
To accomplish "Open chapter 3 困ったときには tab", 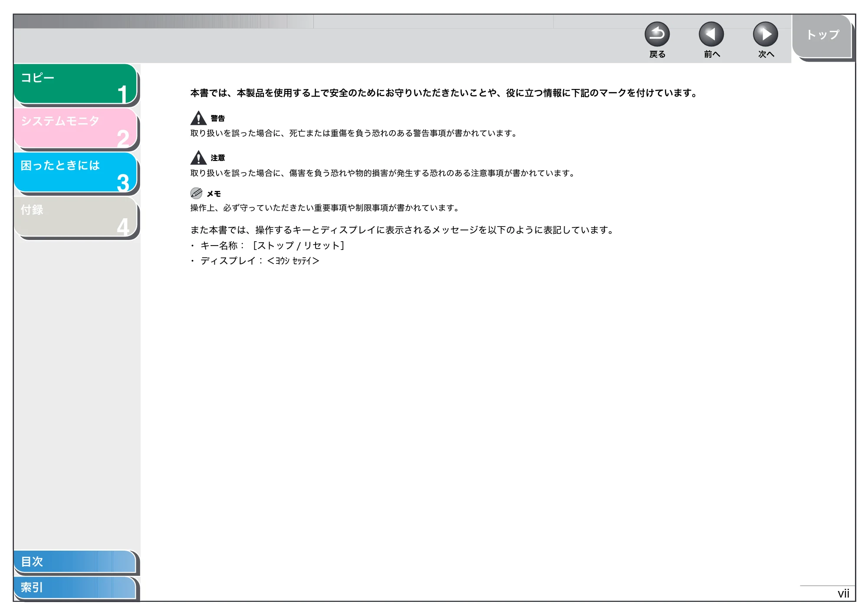I will pyautogui.click(x=76, y=172).
